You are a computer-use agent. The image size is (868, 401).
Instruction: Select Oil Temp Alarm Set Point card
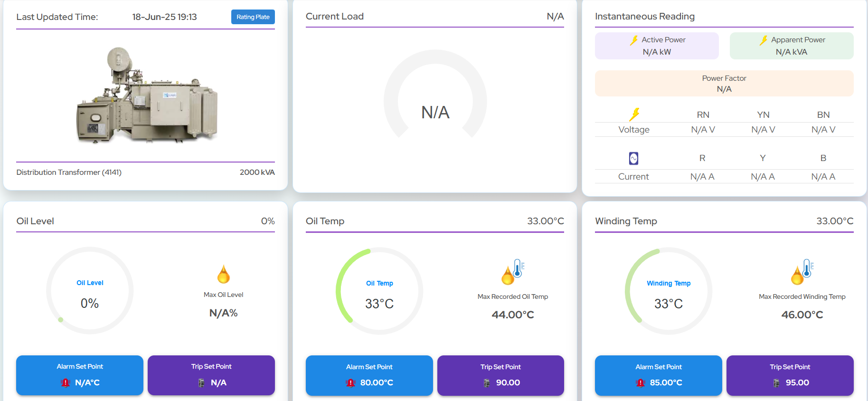[x=369, y=375]
